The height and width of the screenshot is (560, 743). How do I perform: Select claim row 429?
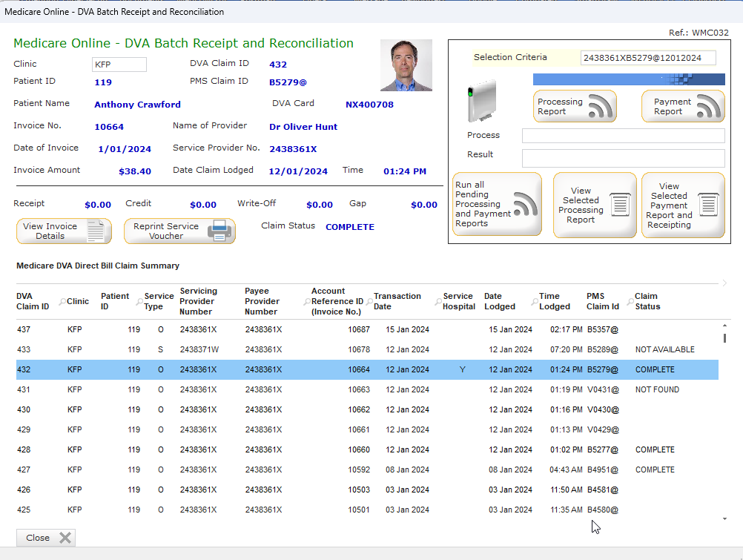(367, 429)
